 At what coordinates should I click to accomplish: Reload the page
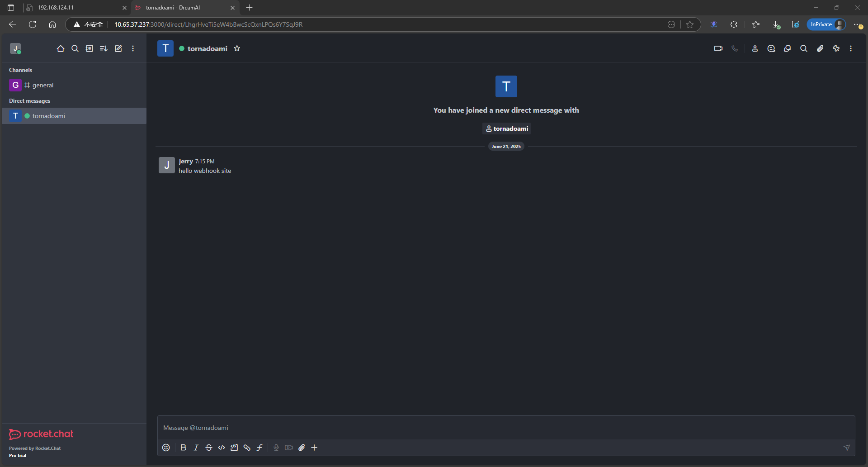point(33,24)
